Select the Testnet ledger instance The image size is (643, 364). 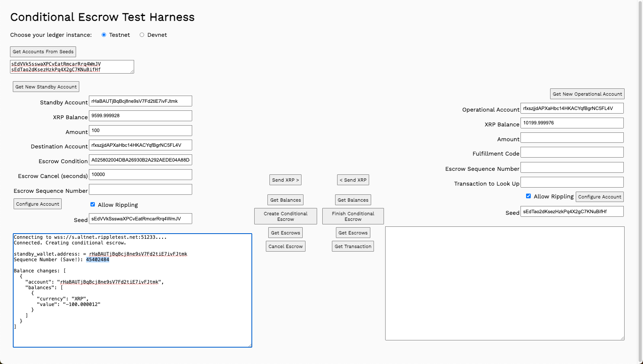coord(104,35)
